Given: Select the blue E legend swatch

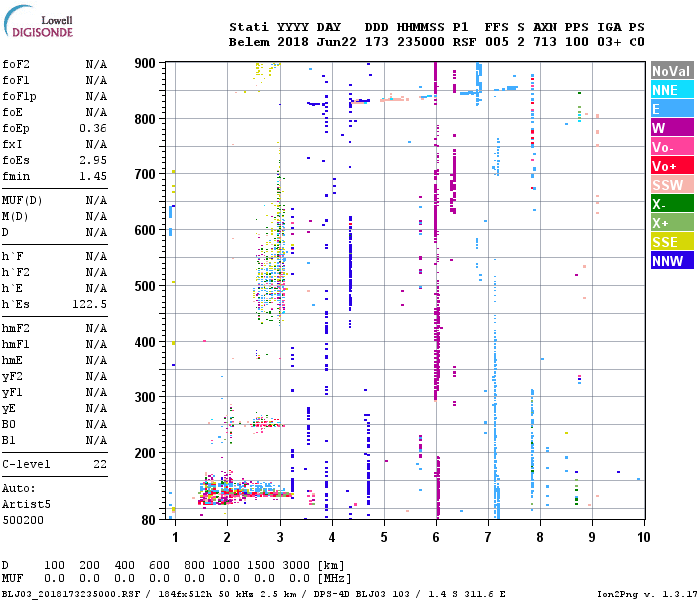Looking at the screenshot, I should [x=672, y=109].
